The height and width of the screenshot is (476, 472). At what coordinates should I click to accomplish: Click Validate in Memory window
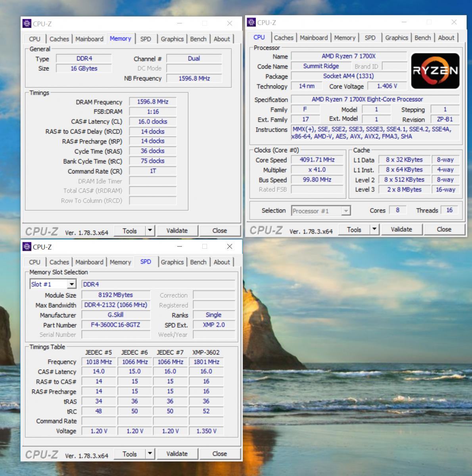[x=177, y=231]
